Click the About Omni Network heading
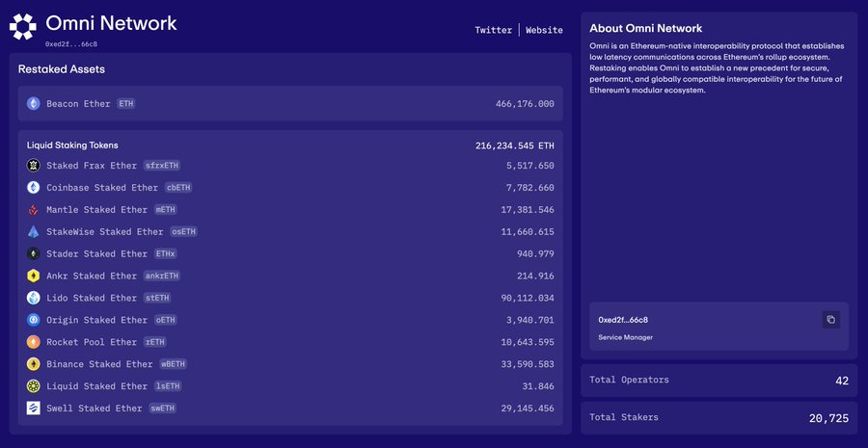Screen dimensions: 868x448 point(646,28)
